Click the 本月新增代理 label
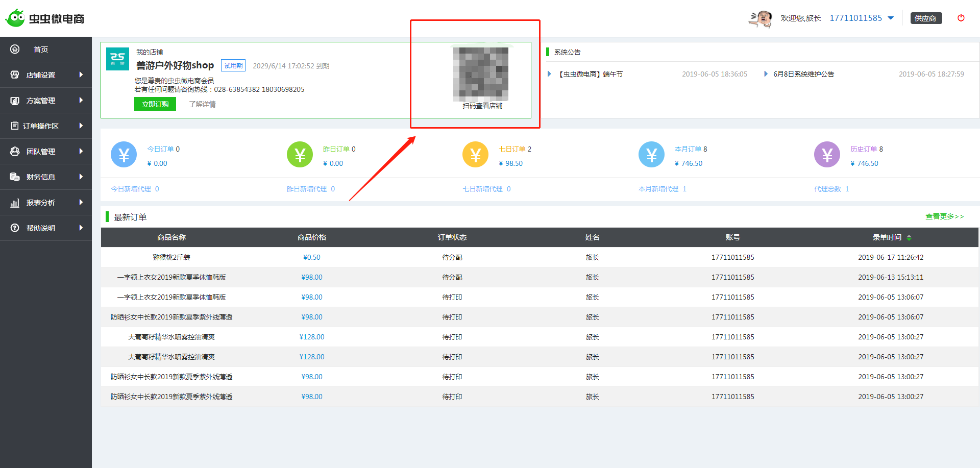The width and height of the screenshot is (980, 468). tap(658, 189)
